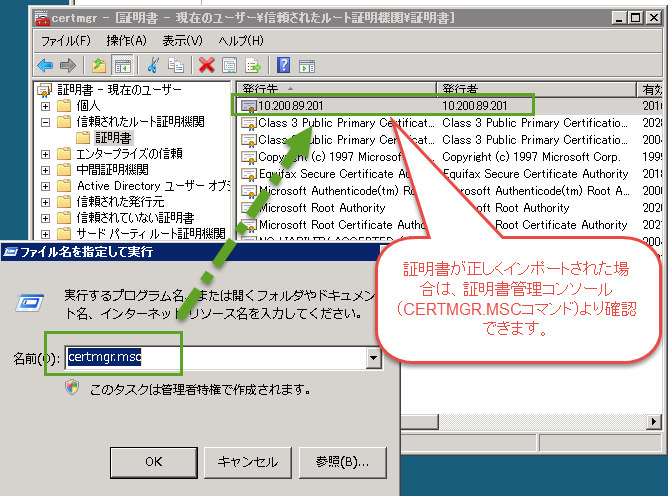The height and width of the screenshot is (496, 668).
Task: Expand the 中間証明機関 node
Action: (45, 170)
